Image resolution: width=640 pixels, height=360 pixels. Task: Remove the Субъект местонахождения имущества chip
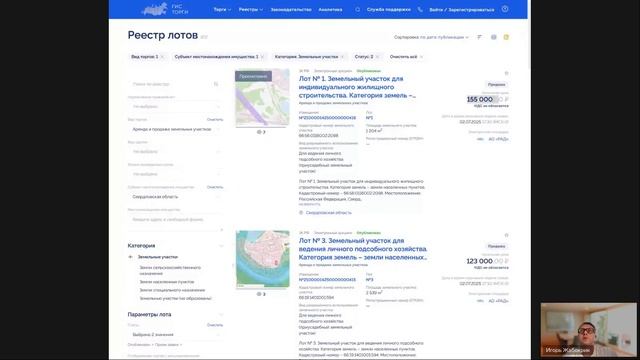point(262,57)
